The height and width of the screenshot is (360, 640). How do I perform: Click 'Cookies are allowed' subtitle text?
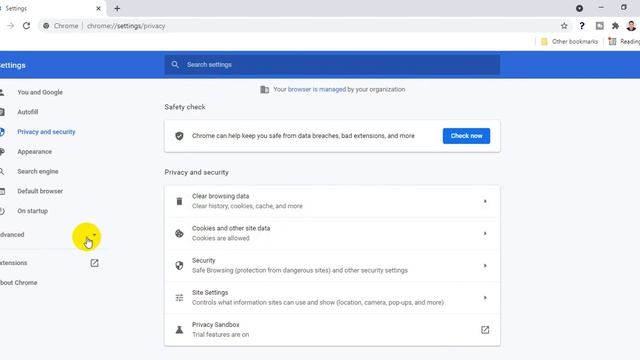tap(220, 238)
